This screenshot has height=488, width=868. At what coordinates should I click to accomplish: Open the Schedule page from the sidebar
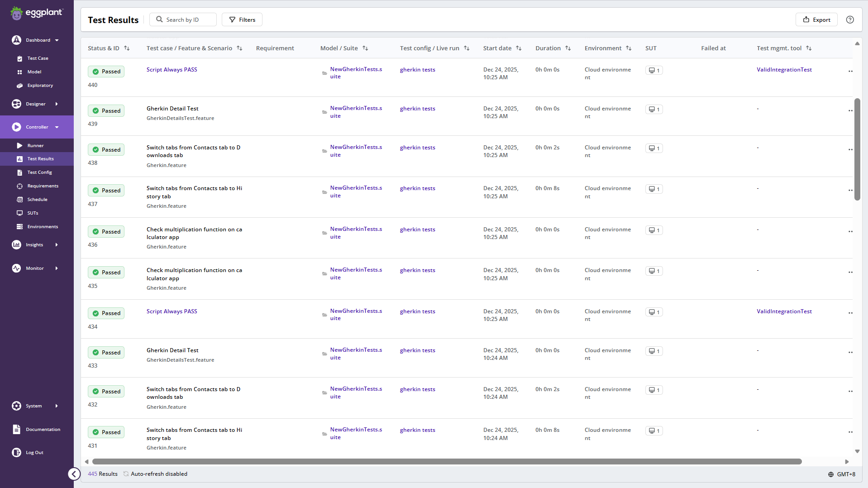click(x=38, y=199)
